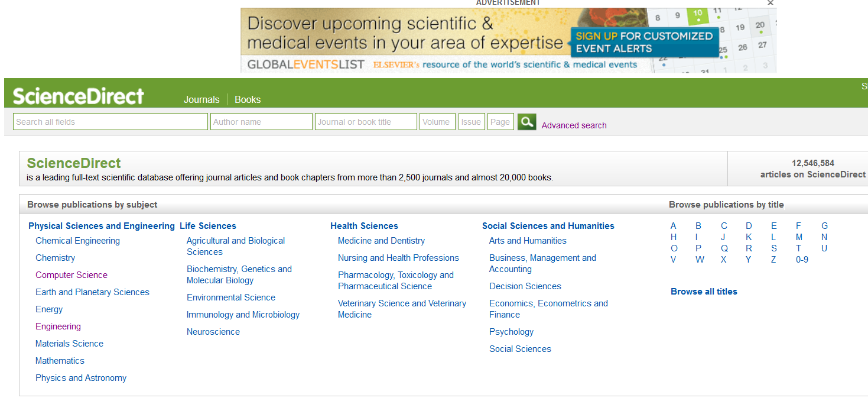Browse Arts and Humanities

pyautogui.click(x=528, y=241)
